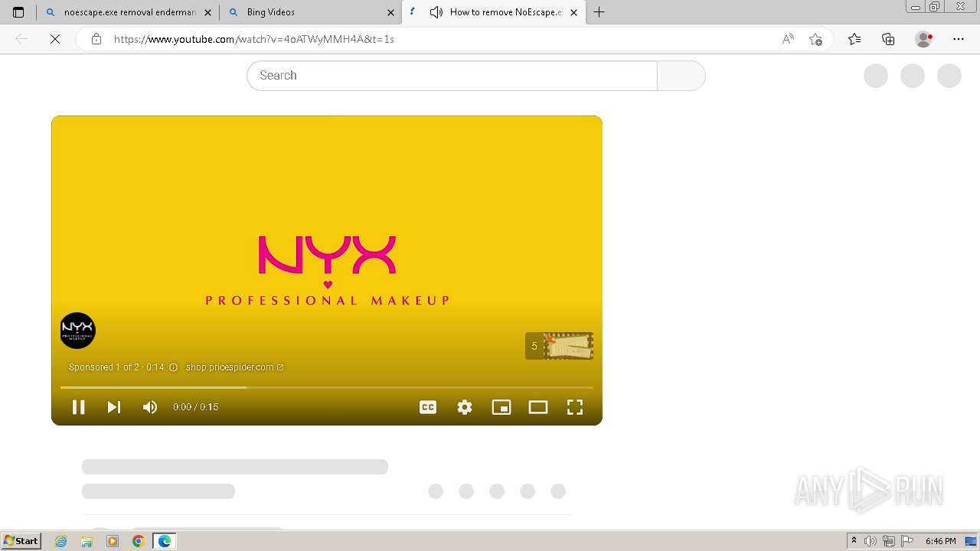Pause the video ad

tap(78, 407)
